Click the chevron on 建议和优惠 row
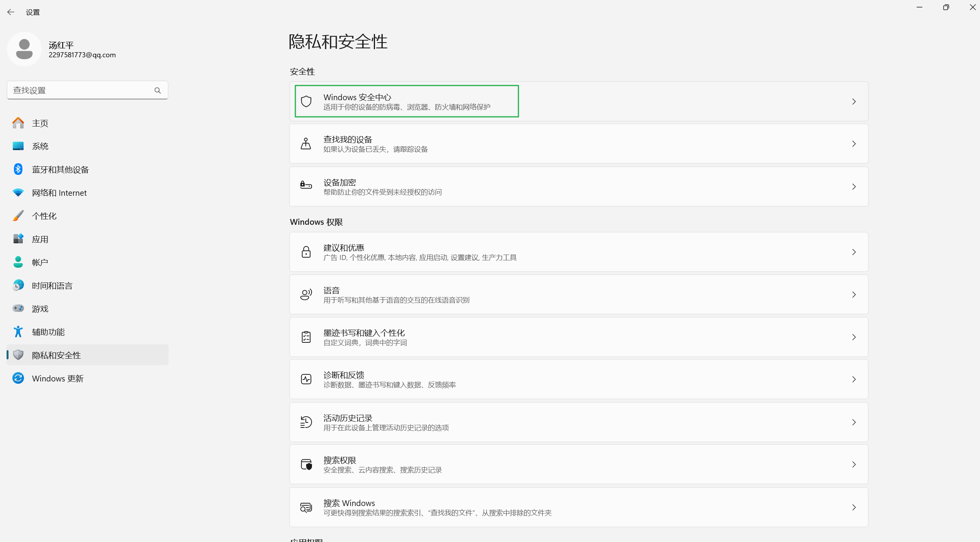 point(854,252)
